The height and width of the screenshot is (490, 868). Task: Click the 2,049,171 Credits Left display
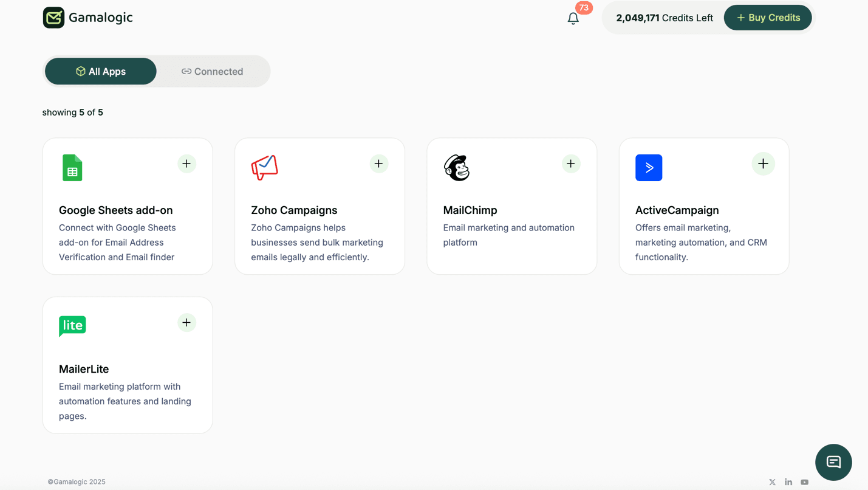(663, 18)
